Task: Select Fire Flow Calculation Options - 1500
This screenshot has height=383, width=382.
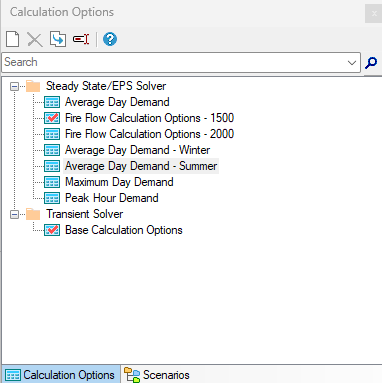Action: 149,118
